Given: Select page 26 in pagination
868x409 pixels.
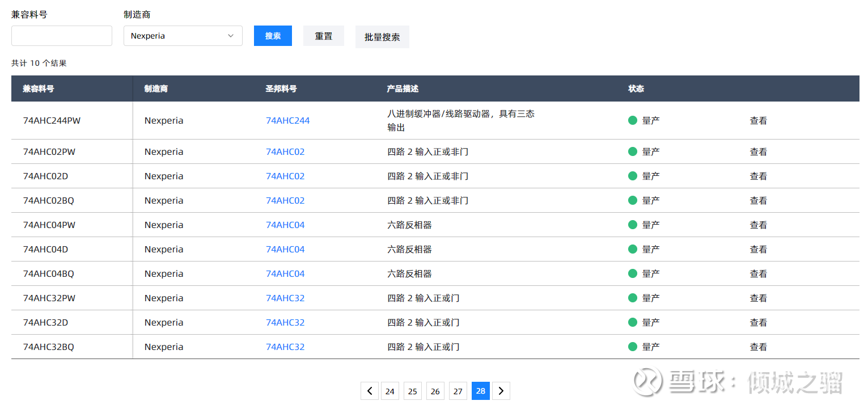Looking at the screenshot, I should pos(435,391).
